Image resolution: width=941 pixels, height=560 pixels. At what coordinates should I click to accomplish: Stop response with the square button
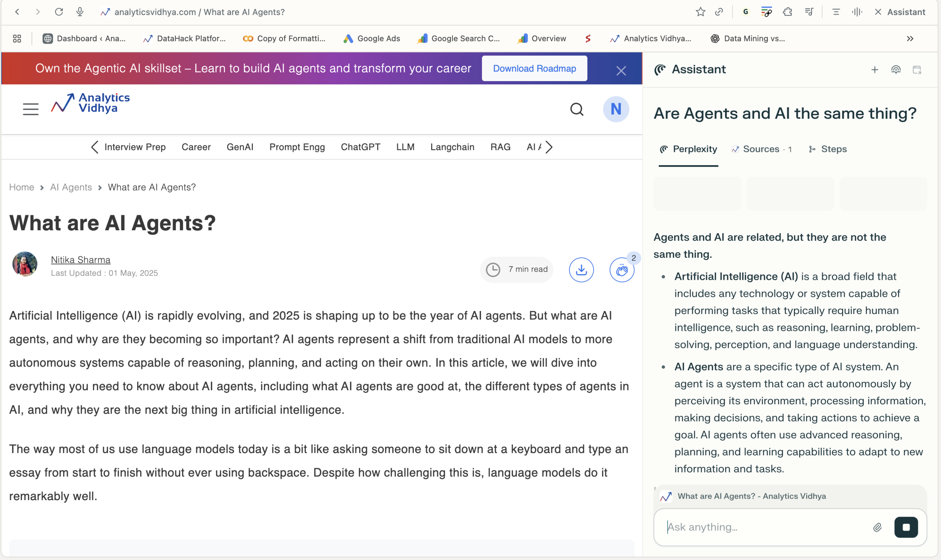click(x=905, y=527)
